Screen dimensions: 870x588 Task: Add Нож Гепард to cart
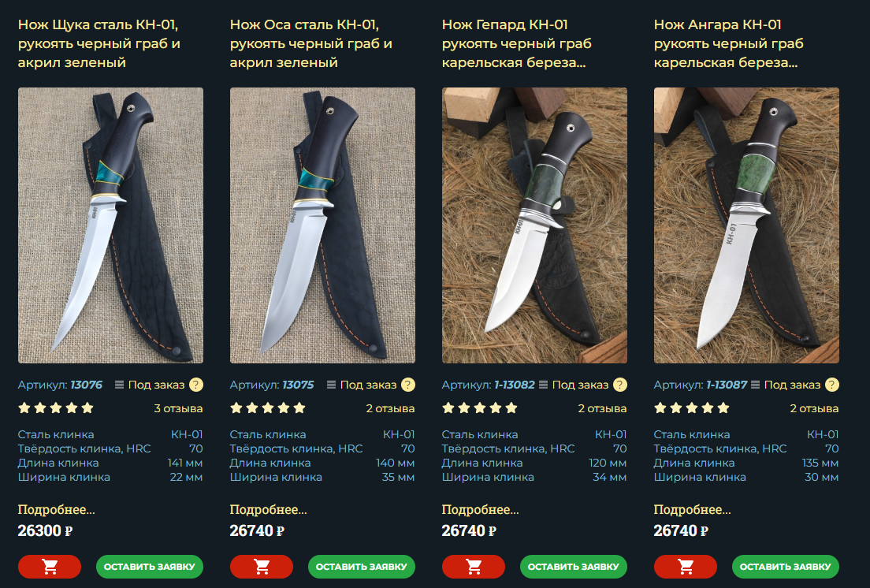click(474, 567)
